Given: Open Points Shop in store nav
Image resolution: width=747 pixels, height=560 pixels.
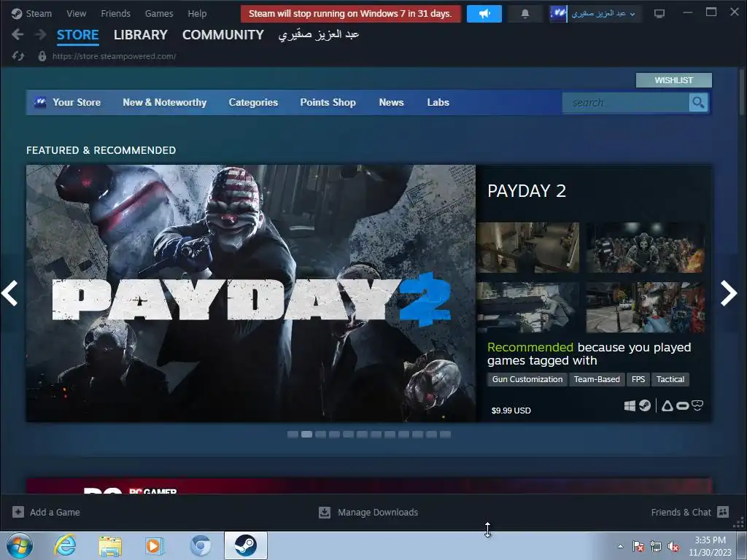Looking at the screenshot, I should coord(328,102).
